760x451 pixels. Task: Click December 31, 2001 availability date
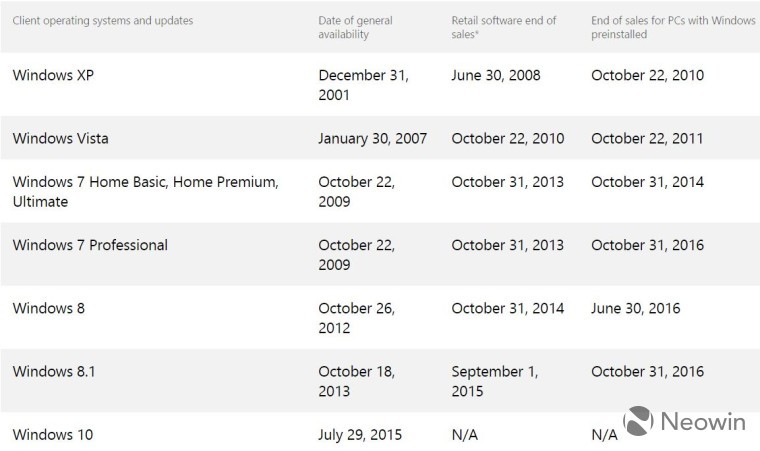[x=364, y=85]
